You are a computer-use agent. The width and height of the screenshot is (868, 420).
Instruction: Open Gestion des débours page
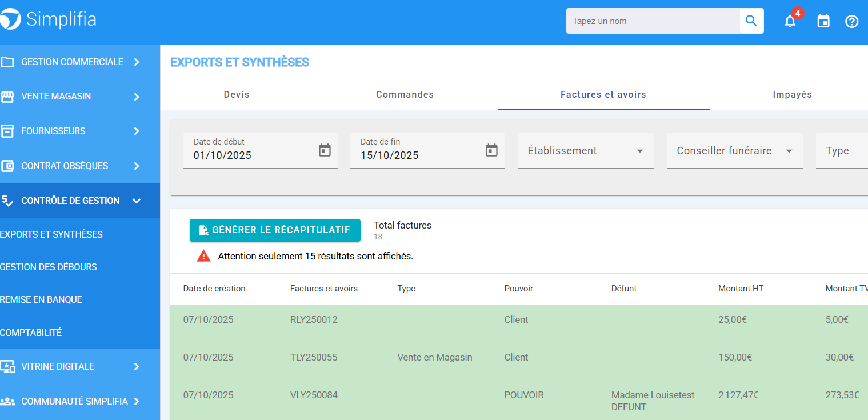click(x=49, y=267)
